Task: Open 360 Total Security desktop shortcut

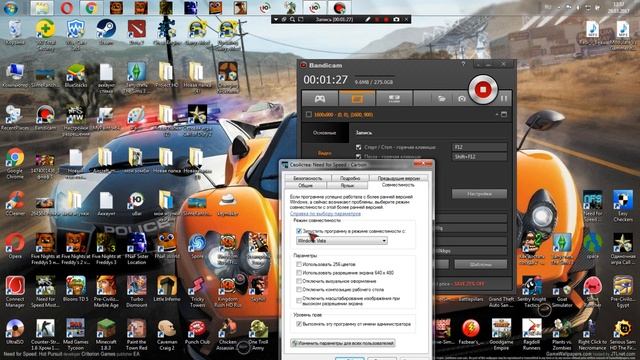Action: click(45, 35)
